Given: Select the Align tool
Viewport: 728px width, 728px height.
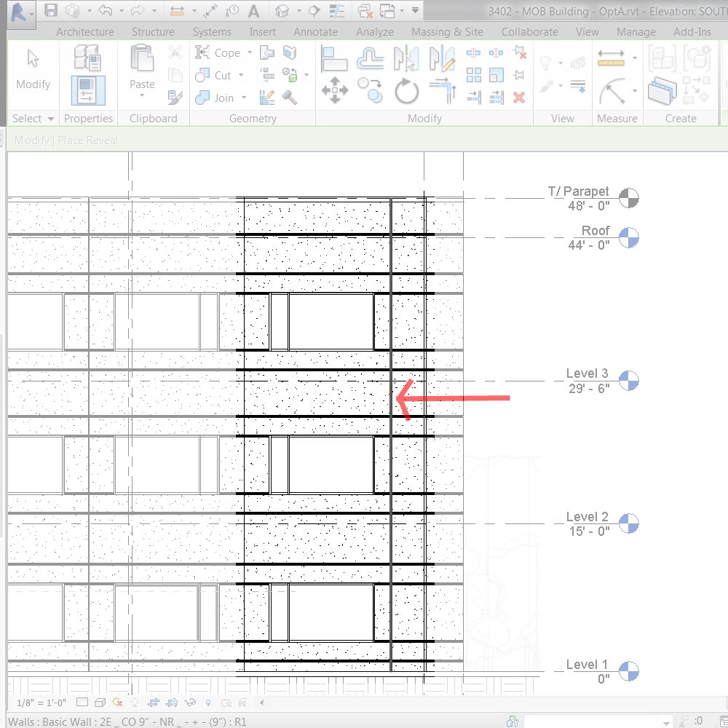Looking at the screenshot, I should (334, 58).
